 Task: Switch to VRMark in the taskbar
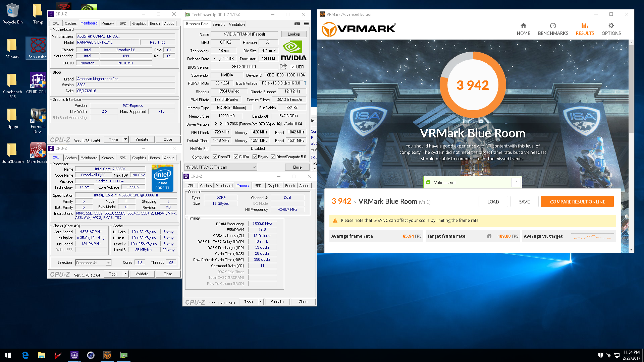[x=107, y=355]
